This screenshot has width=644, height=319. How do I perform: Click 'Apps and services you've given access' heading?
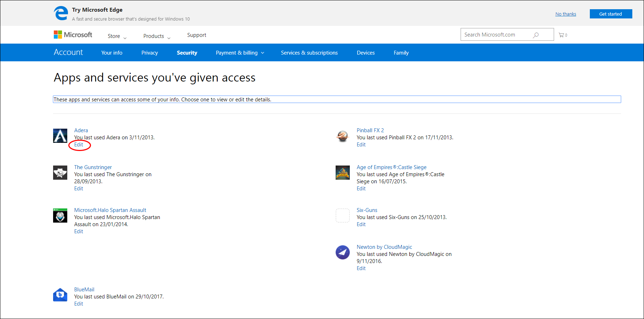pos(155,78)
